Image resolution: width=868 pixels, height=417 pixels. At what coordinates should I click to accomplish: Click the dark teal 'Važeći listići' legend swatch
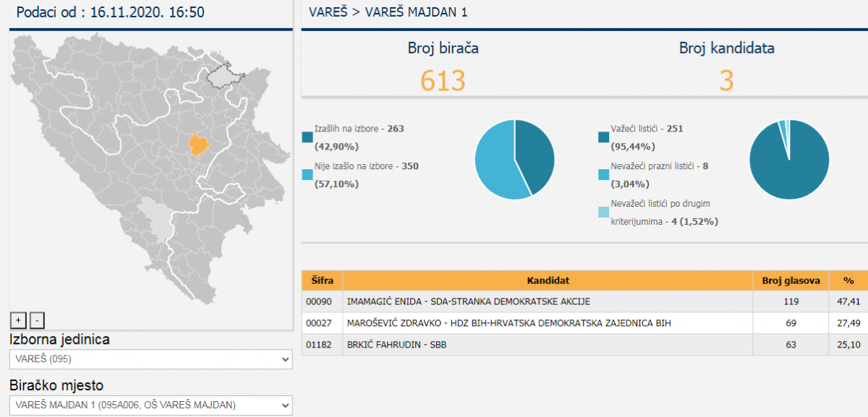pos(604,137)
